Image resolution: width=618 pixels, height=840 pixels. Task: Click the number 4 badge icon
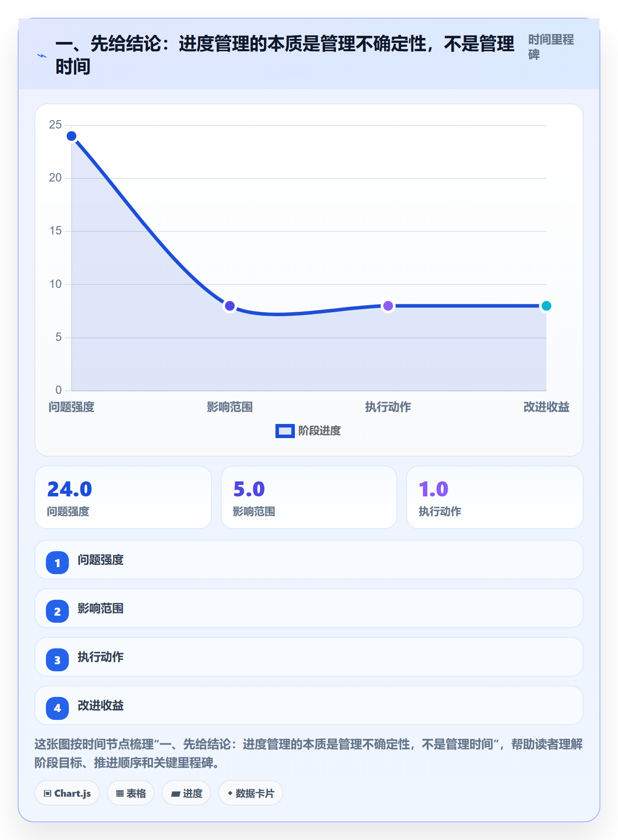tap(57, 708)
